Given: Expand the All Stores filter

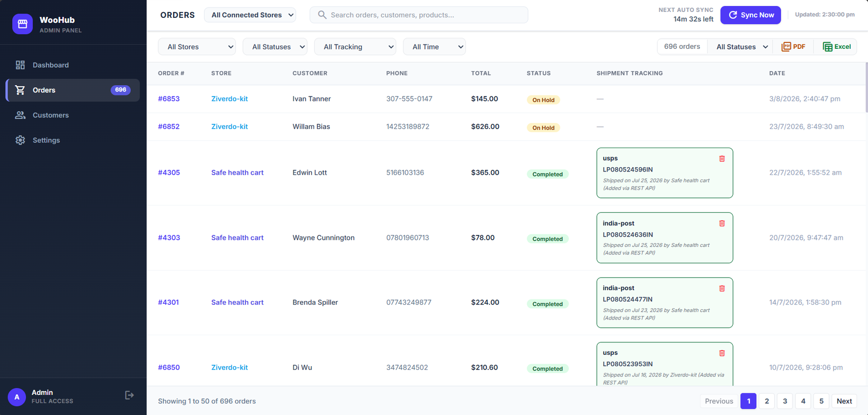Looking at the screenshot, I should [197, 47].
